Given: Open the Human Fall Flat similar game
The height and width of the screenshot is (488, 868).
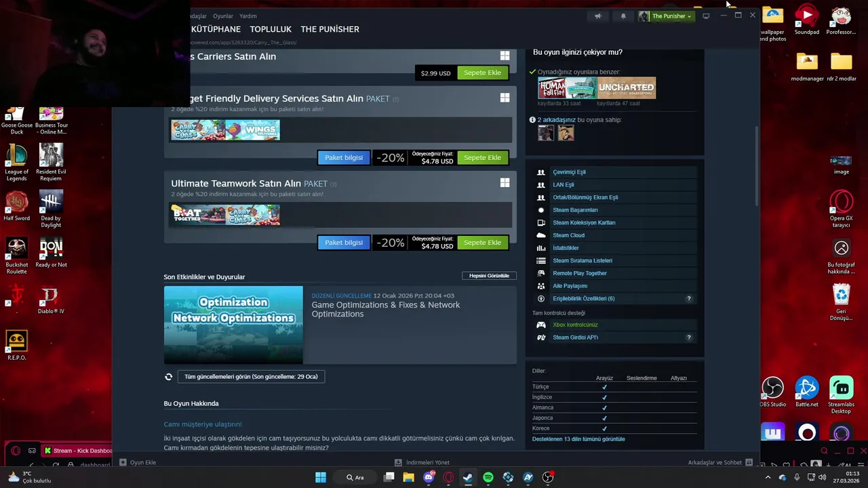Looking at the screenshot, I should click(x=567, y=88).
